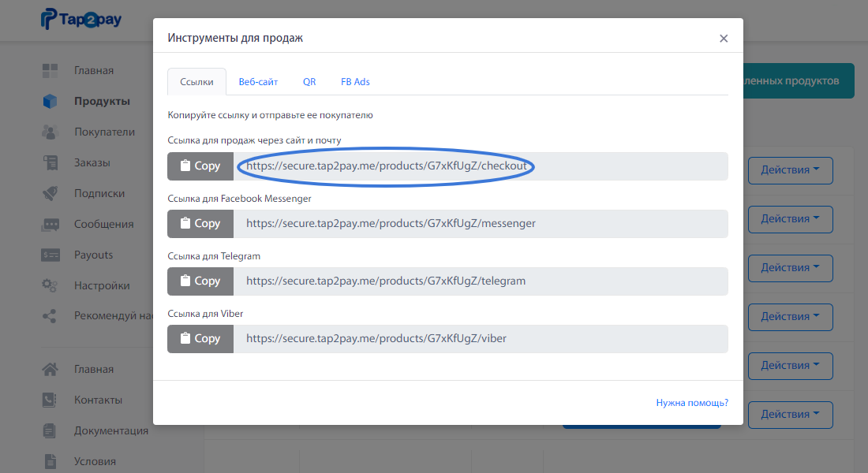The width and height of the screenshot is (868, 473).
Task: Click the share icon beside Рекомендуй
Action: pyautogui.click(x=51, y=316)
